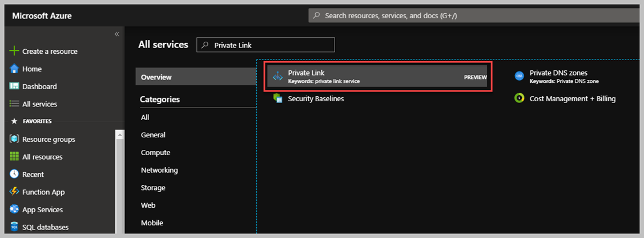The image size is (644, 238).
Task: Click the All services list icon
Action: [14, 104]
